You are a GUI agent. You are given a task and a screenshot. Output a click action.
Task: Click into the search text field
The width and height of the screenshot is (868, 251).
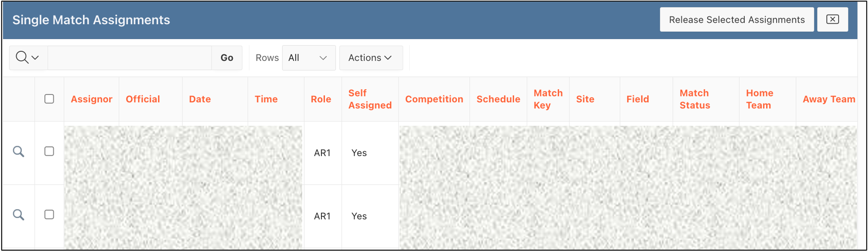pos(130,58)
